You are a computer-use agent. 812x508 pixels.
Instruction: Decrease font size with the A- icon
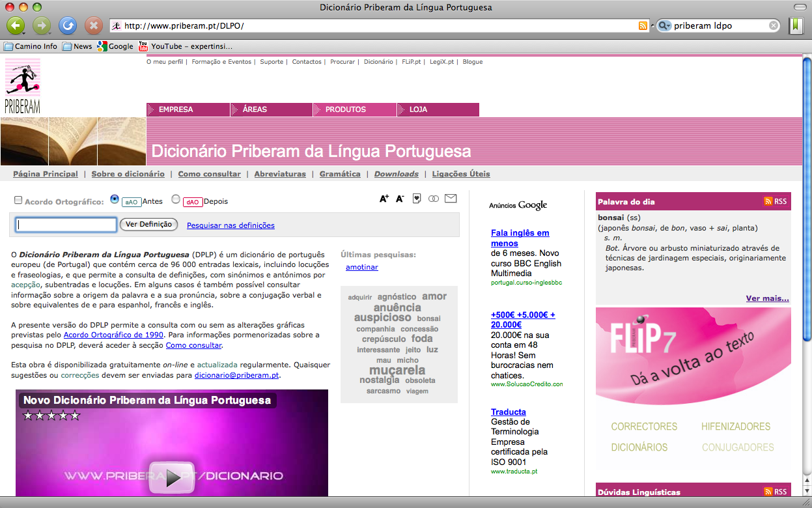400,199
